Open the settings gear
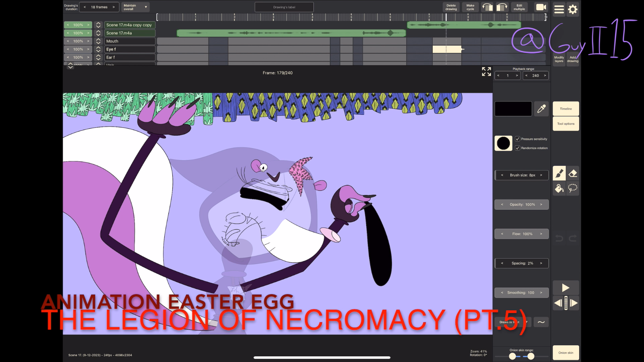644x362 pixels. pos(573,9)
